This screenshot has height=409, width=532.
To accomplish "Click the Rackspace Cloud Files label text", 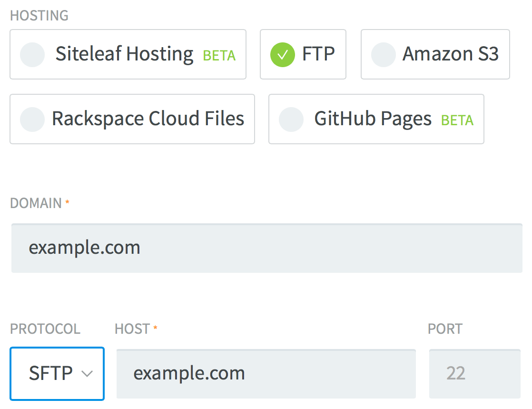I will [148, 119].
